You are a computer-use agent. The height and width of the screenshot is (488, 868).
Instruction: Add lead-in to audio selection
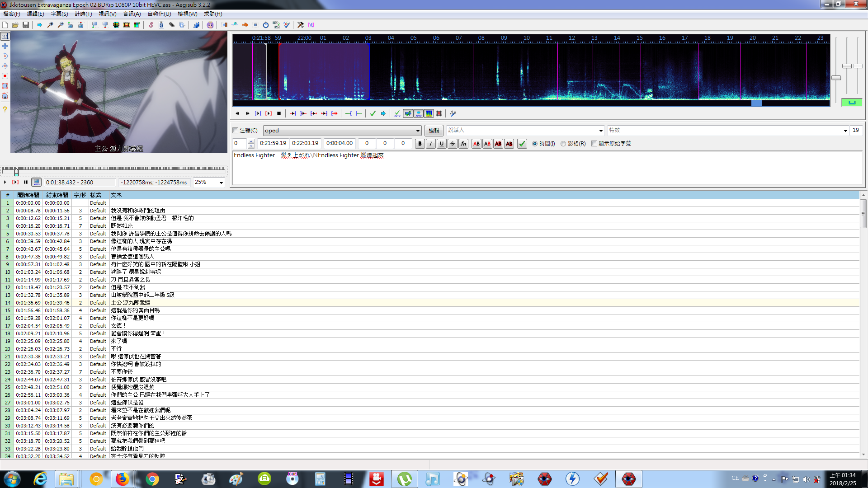tap(349, 113)
